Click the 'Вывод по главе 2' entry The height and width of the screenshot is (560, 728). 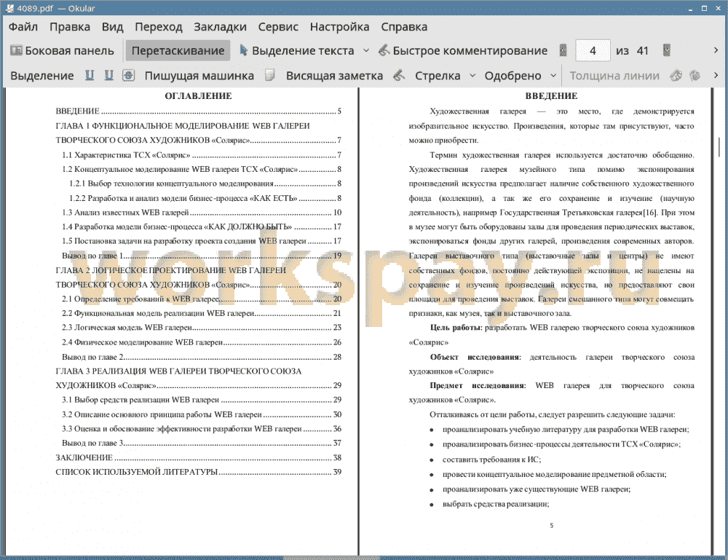point(202,357)
